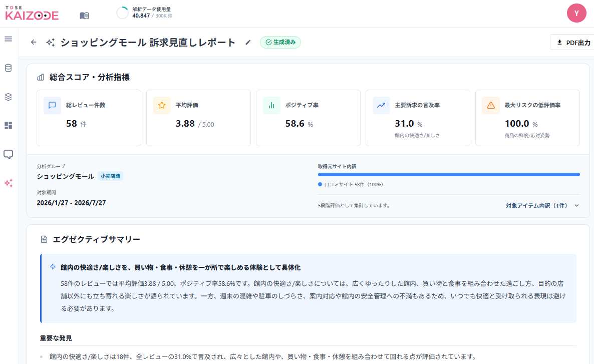Click the 口コミサイト 58件（100%）legend text
594x364 pixels.
pos(354,184)
